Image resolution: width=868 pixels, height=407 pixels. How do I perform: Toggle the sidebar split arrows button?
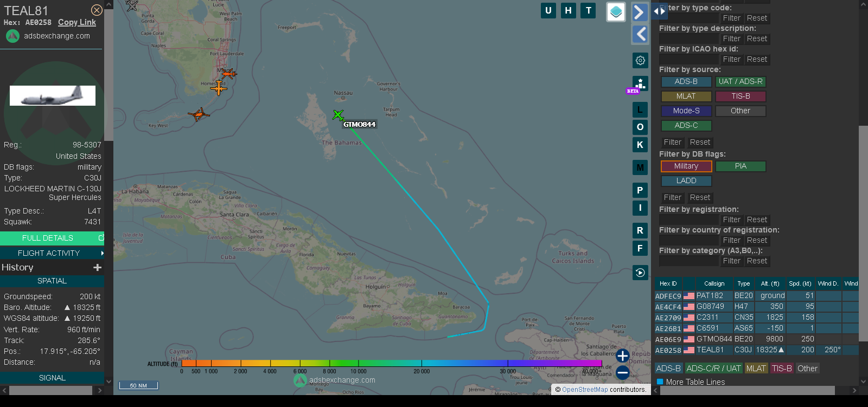(659, 11)
